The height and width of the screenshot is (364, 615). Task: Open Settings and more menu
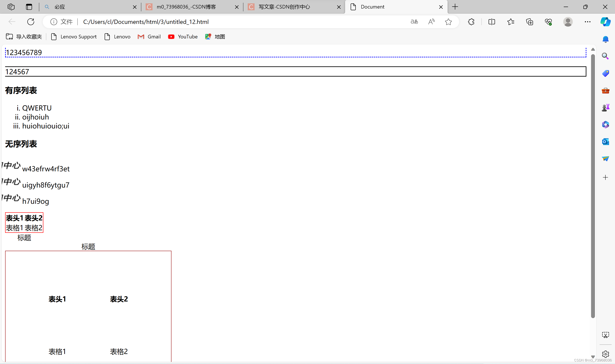click(x=587, y=22)
